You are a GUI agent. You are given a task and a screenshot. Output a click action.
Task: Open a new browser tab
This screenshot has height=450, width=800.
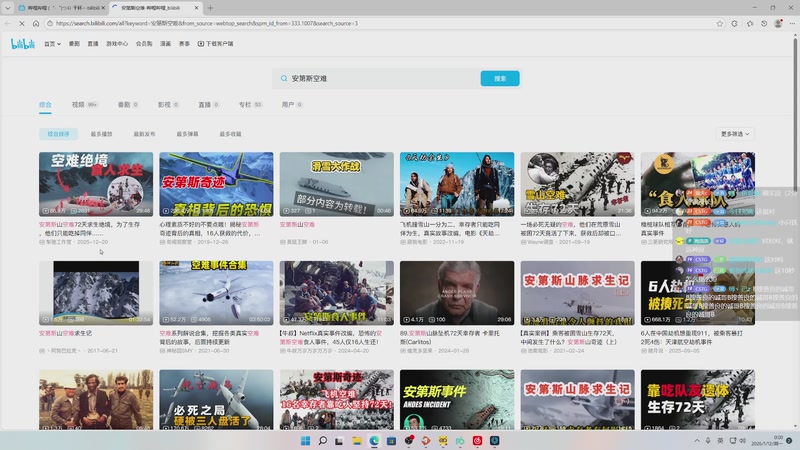click(210, 8)
